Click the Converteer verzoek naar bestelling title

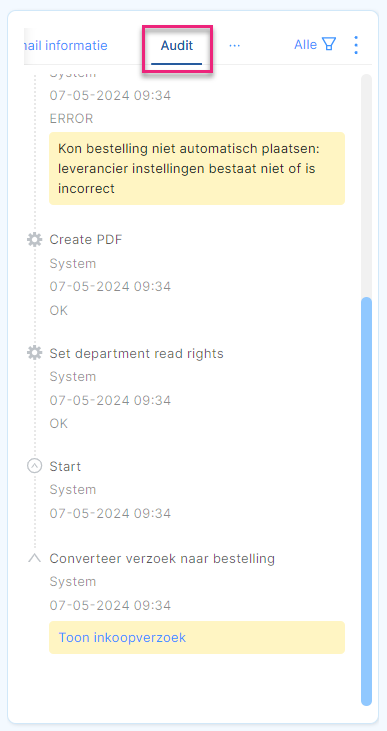click(x=162, y=558)
